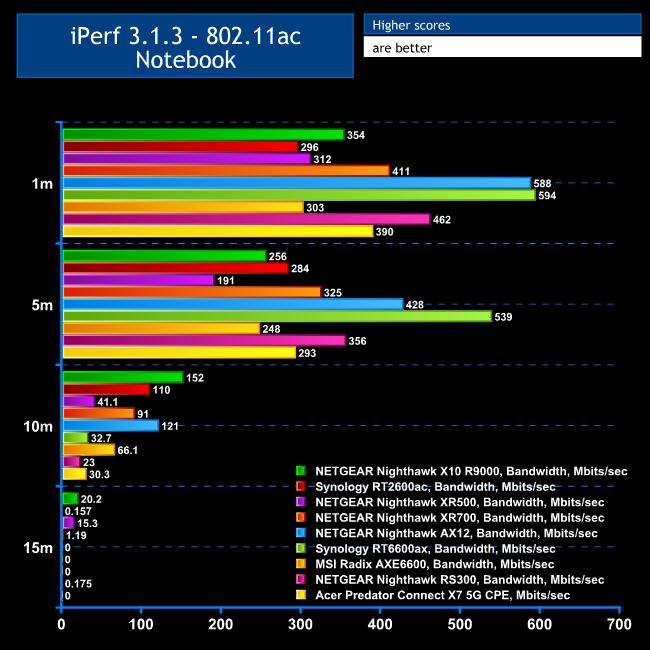Click the yellow Acer Predator Connect X7 legend swatch

301,594
